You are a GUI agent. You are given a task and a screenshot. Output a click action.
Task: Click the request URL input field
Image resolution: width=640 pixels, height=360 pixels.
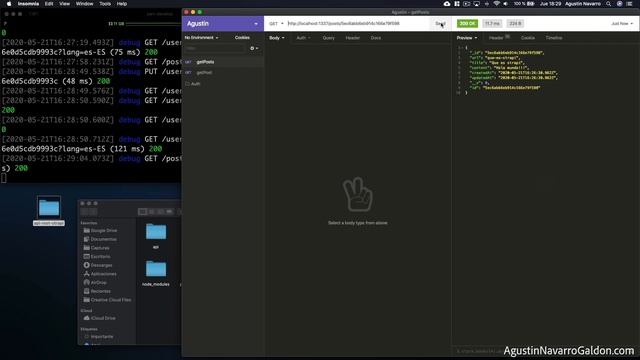(x=358, y=24)
